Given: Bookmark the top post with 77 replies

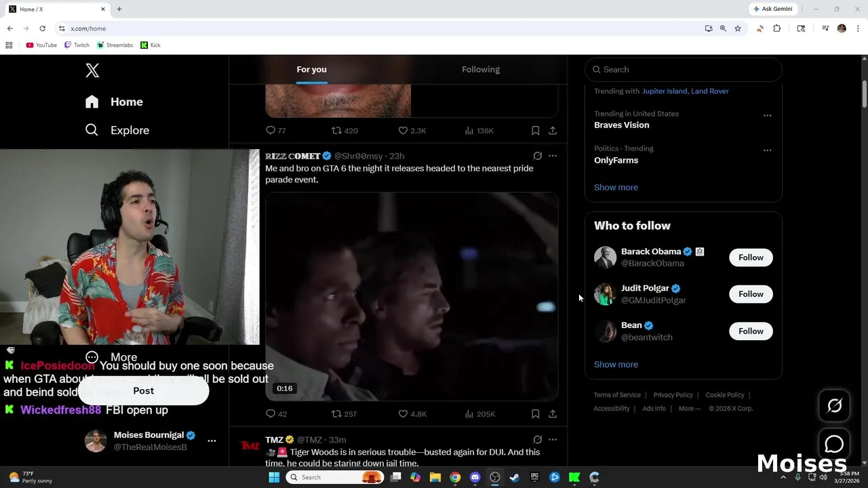Looking at the screenshot, I should tap(535, 130).
